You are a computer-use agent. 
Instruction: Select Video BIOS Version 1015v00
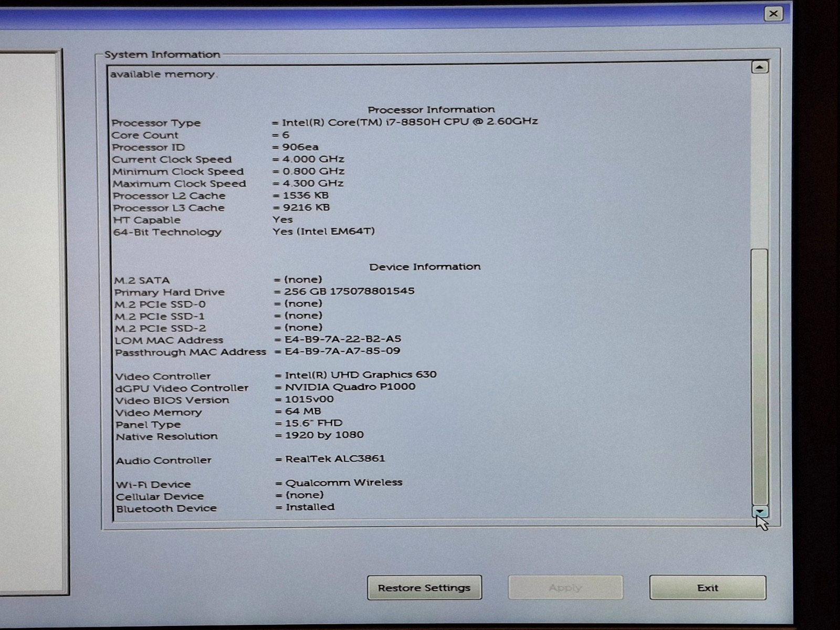click(309, 399)
